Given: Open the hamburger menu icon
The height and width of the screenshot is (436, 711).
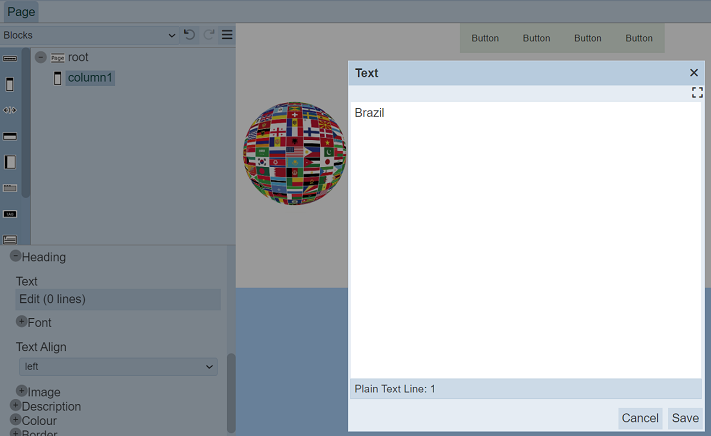Looking at the screenshot, I should pos(227,35).
